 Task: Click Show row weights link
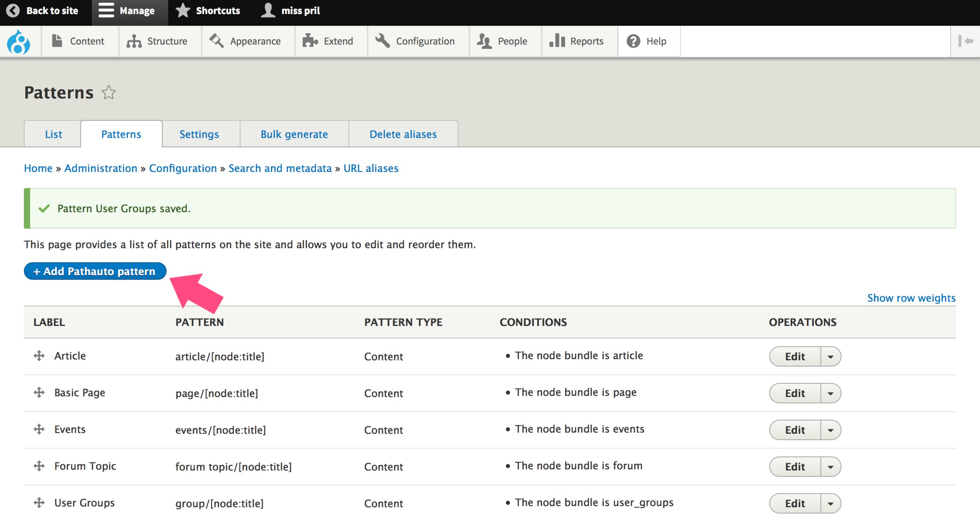click(911, 298)
